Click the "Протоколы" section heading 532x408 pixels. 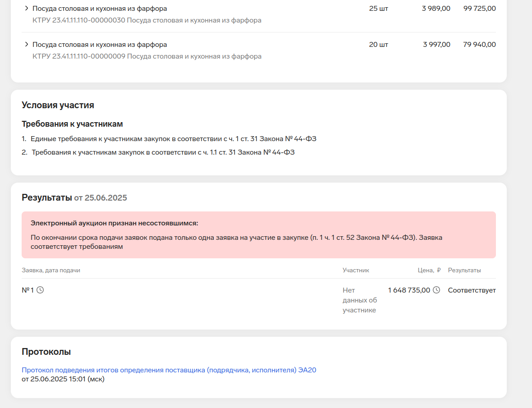pyautogui.click(x=46, y=352)
